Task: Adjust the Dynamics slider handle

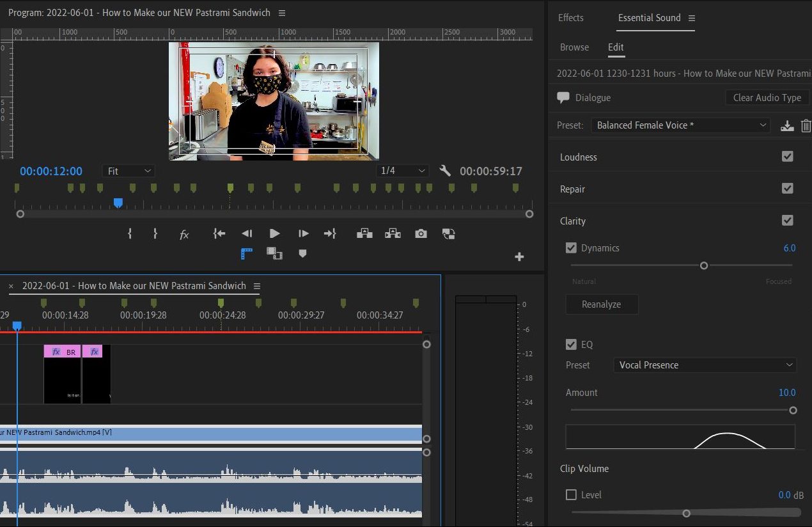Action: [x=704, y=265]
